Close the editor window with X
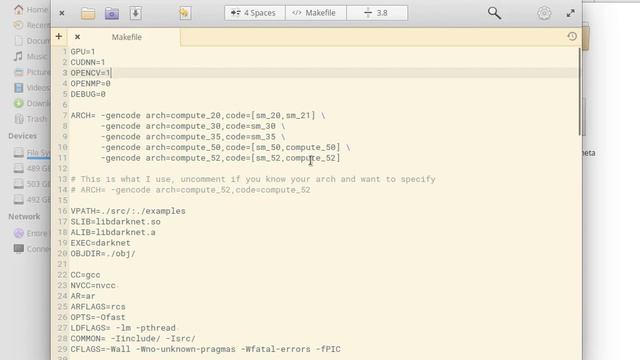Image resolution: width=640 pixels, height=360 pixels. 62,13
